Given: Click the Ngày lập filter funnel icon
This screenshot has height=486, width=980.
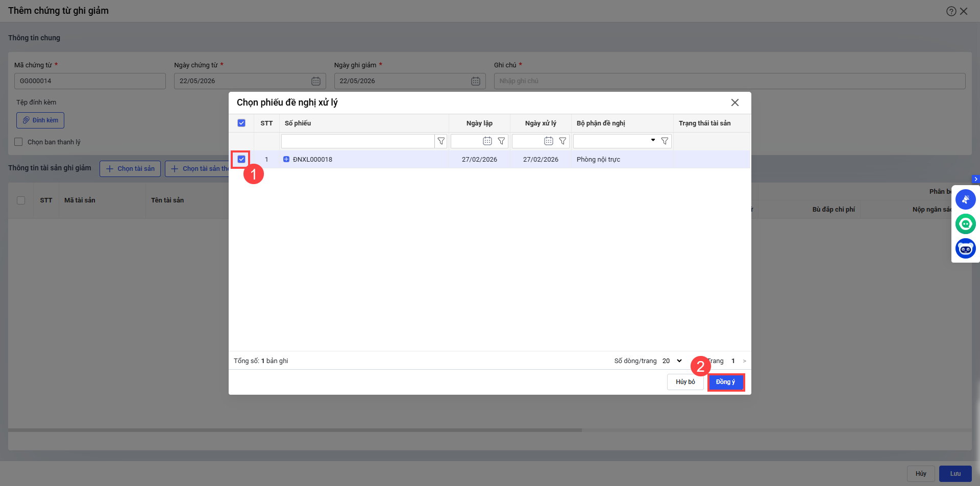Looking at the screenshot, I should click(501, 141).
